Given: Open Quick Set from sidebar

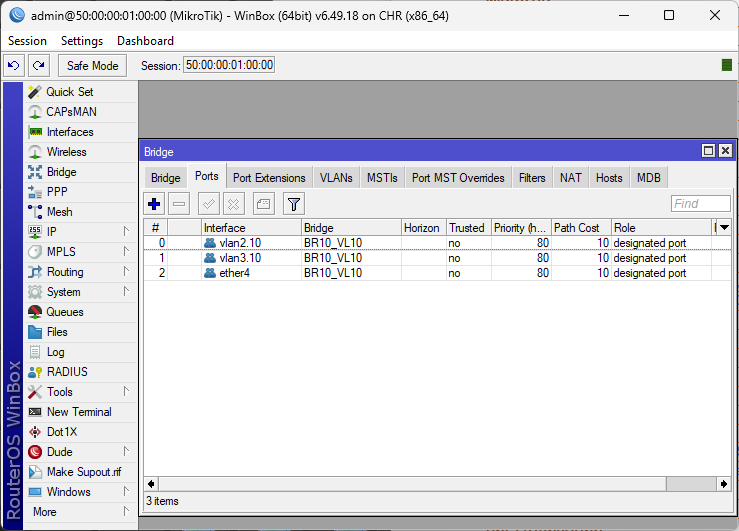Looking at the screenshot, I should [x=69, y=92].
